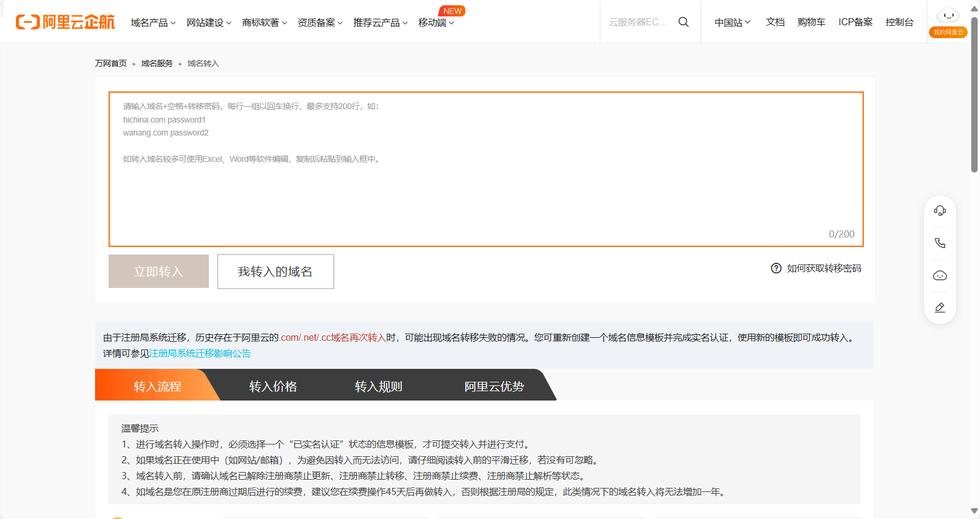Click the domain transfer textarea
Image resolution: width=980 pixels, height=519 pixels.
(486, 169)
